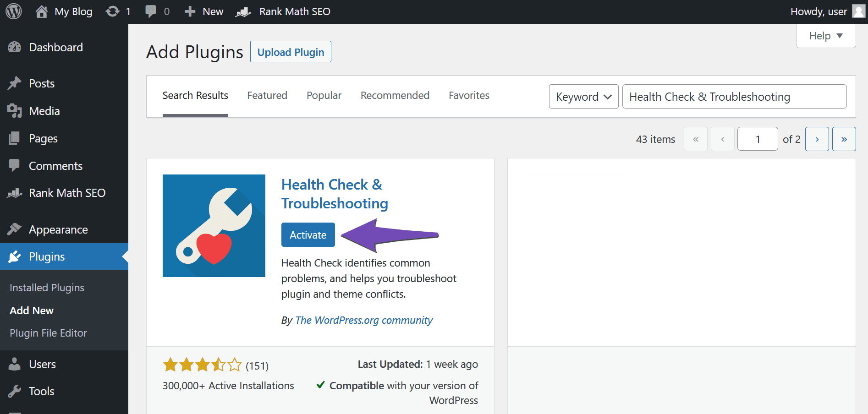Click the Users sidebar icon
Viewport: 868px width, 414px height.
pos(15,364)
